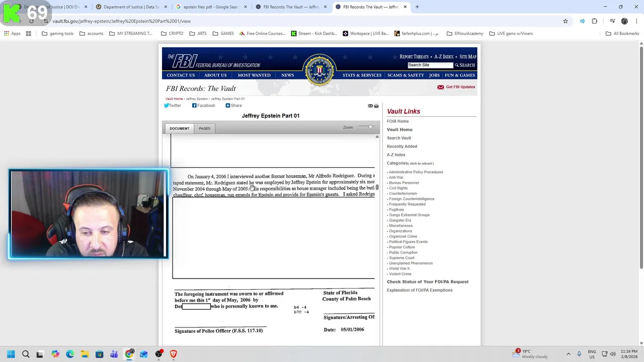Open the CONTACT US menu item

pyautogui.click(x=181, y=75)
